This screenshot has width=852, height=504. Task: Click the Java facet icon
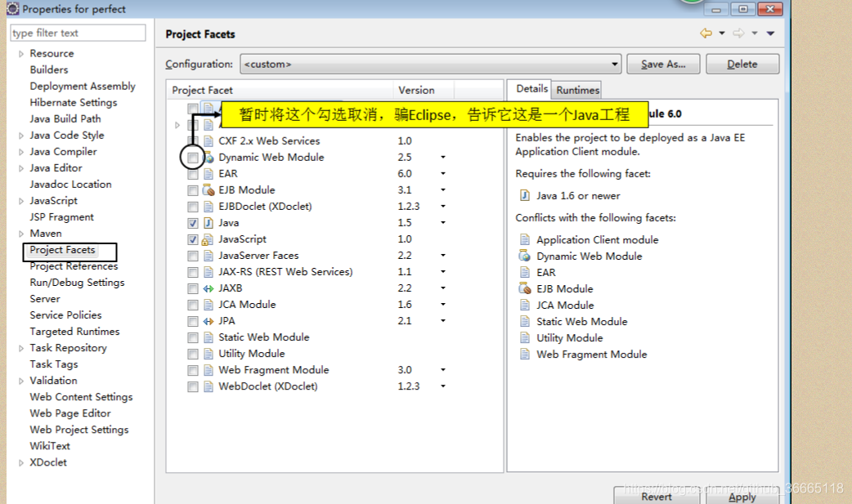(209, 223)
